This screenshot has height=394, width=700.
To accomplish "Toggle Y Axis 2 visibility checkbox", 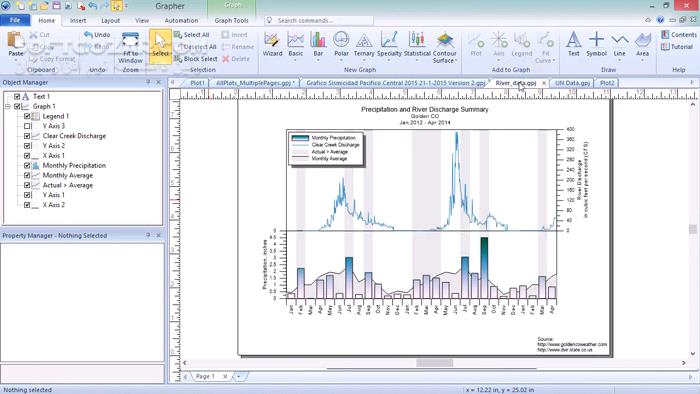I will 27,145.
